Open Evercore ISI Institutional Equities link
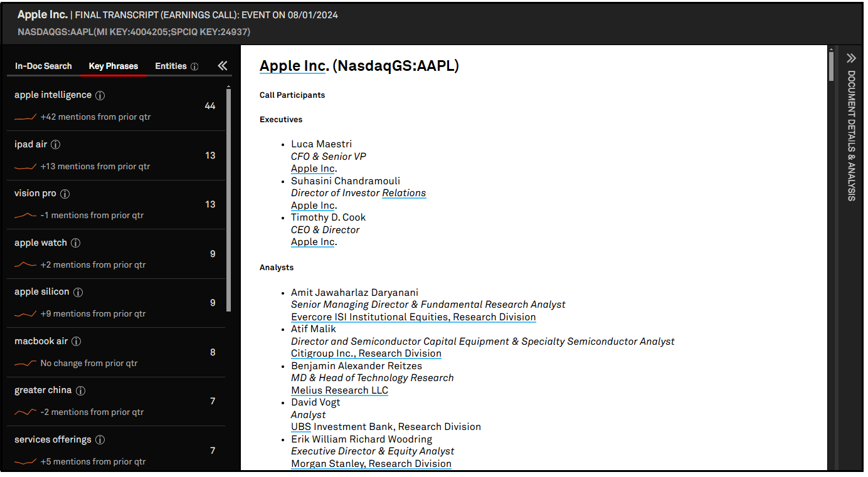The height and width of the screenshot is (477, 868). point(413,317)
